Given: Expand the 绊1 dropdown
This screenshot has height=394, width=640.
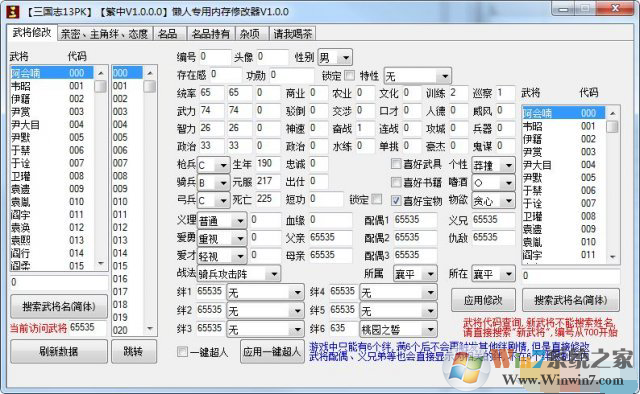Looking at the screenshot, I should point(265,292).
